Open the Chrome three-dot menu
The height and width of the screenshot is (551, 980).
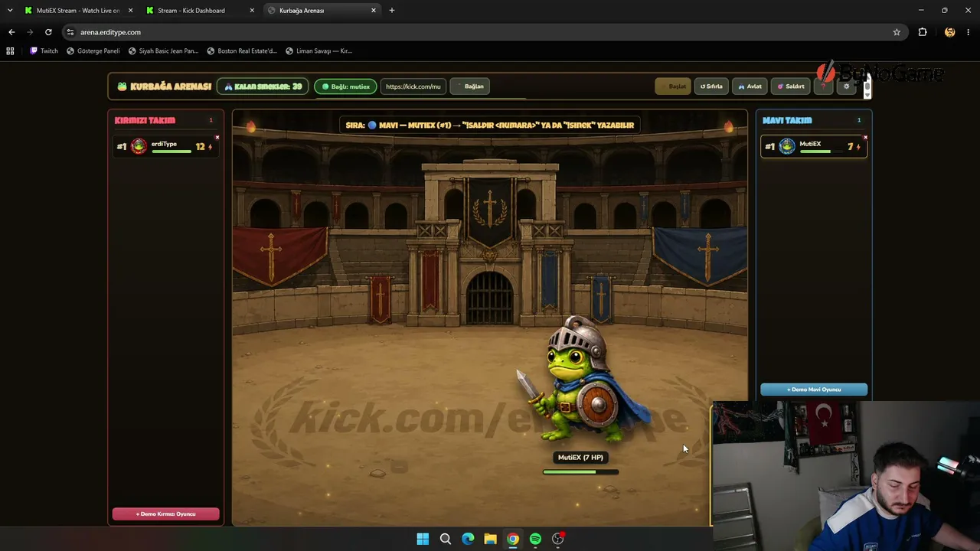tap(969, 32)
